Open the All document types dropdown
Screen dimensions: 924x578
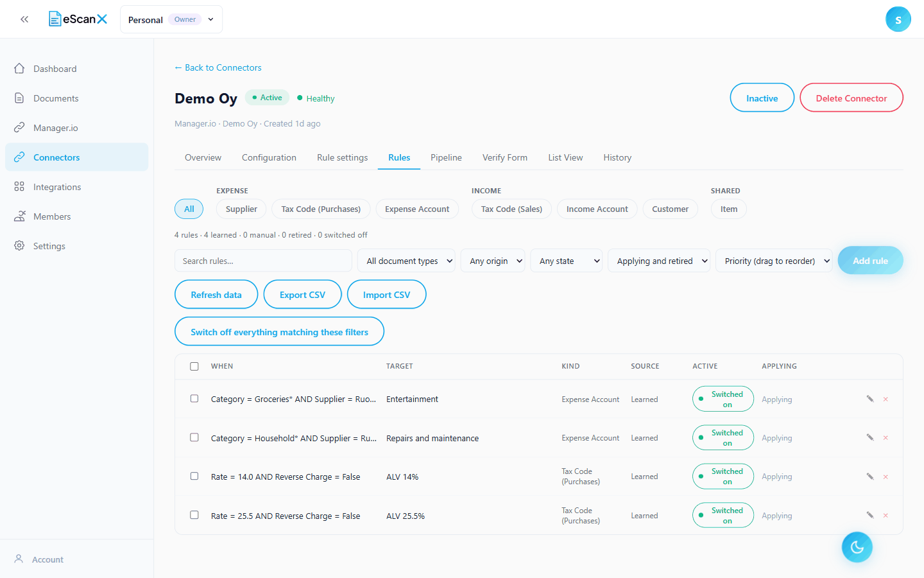click(x=406, y=261)
